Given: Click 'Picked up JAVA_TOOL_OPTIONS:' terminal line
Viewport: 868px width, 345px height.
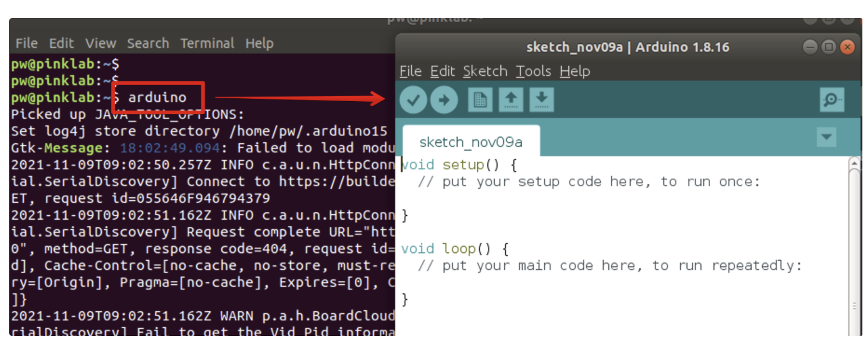Looking at the screenshot, I should (x=128, y=115).
